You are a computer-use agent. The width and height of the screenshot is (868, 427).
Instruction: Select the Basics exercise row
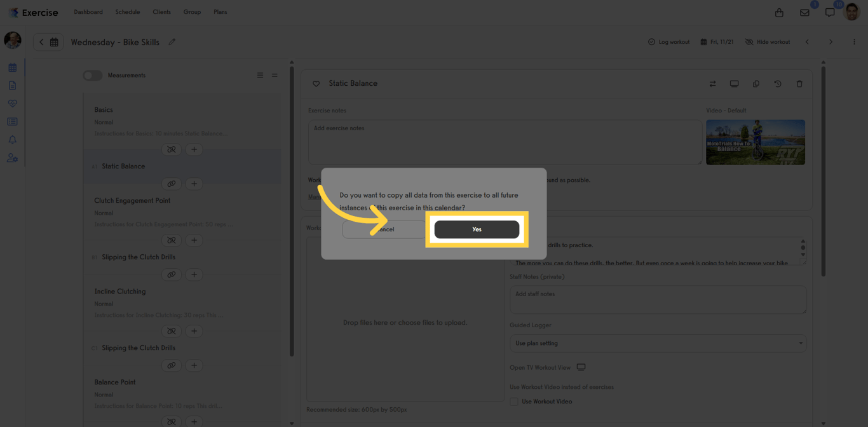182,121
